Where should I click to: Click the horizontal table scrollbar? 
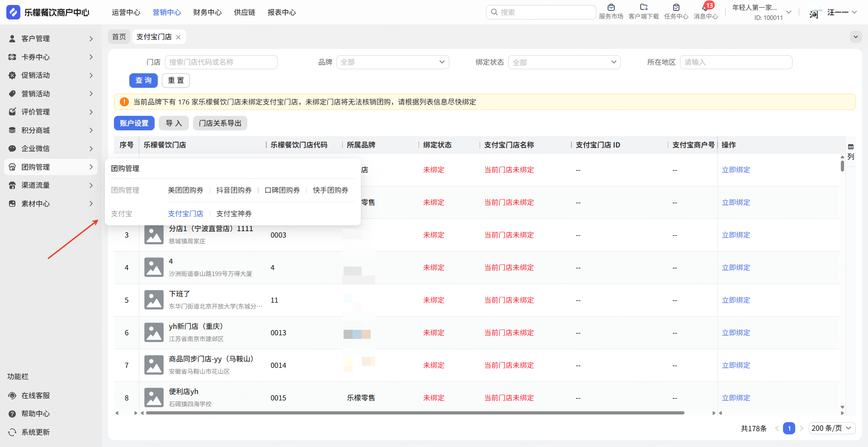click(415, 413)
